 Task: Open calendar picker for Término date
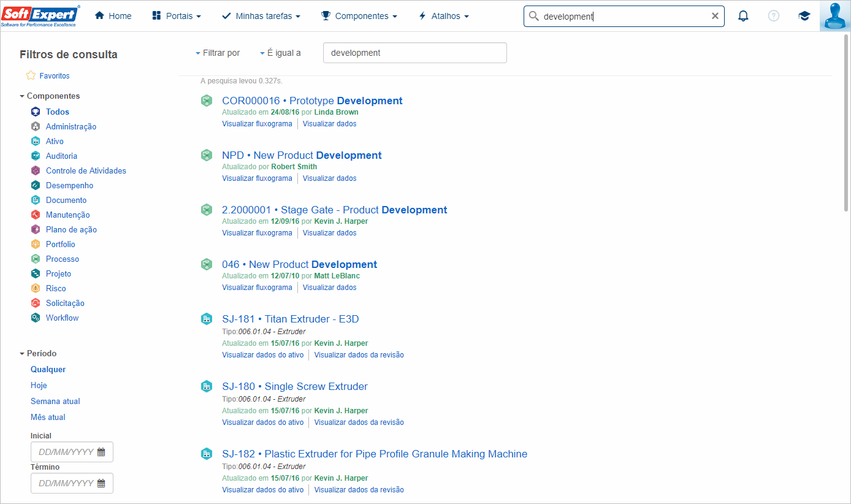(101, 483)
